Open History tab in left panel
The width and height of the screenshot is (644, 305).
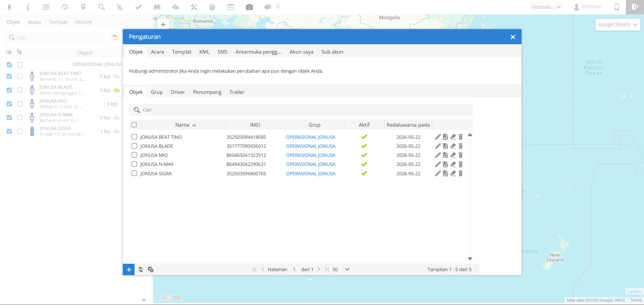(84, 22)
